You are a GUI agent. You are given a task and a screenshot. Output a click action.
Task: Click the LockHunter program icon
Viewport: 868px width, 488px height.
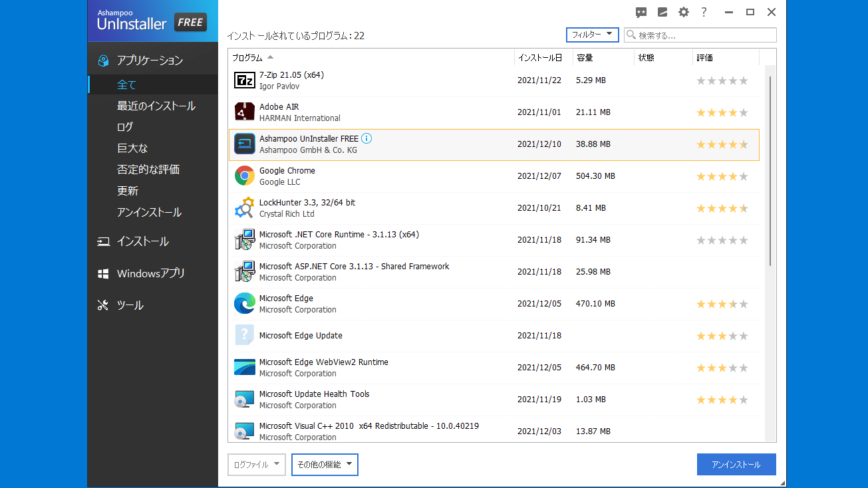pyautogui.click(x=245, y=208)
